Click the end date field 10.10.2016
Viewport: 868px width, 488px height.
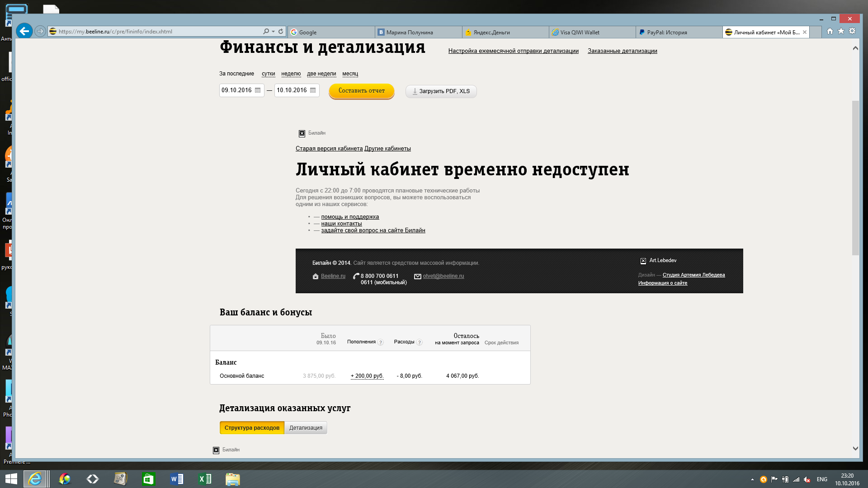(297, 90)
